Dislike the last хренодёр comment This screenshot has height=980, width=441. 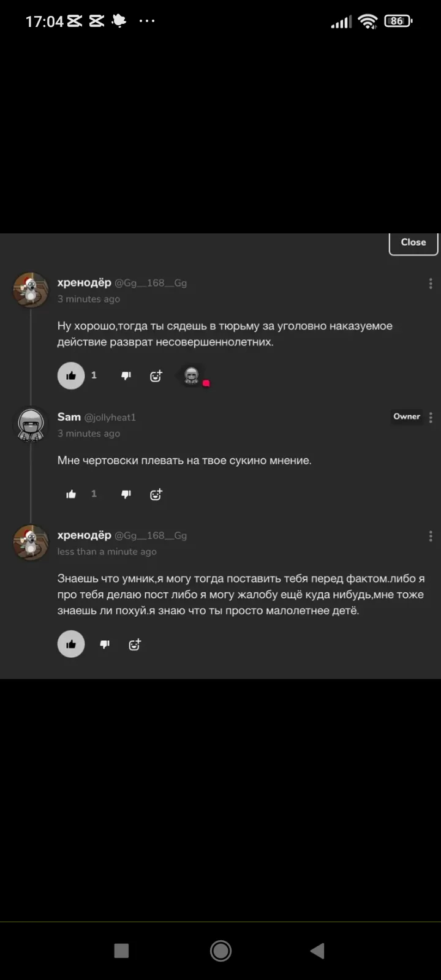click(105, 644)
